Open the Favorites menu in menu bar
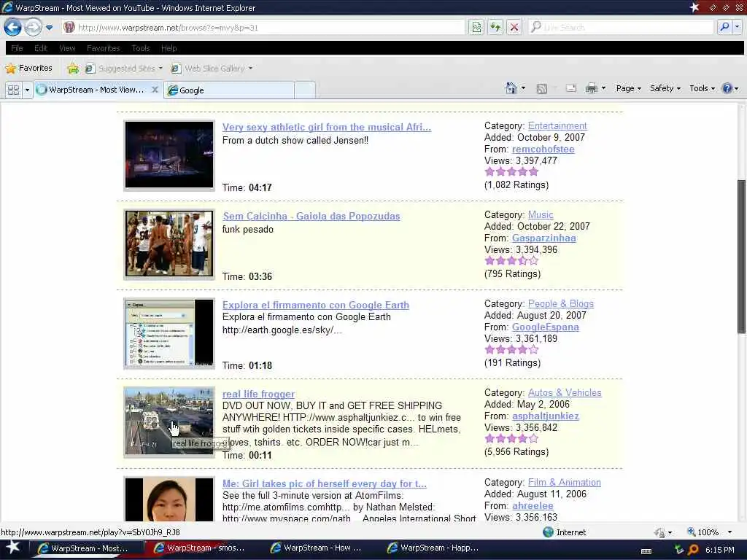The image size is (747, 560). coord(104,48)
